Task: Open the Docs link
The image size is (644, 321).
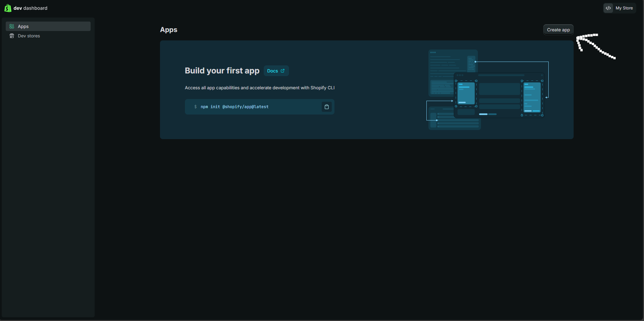Action: (272, 71)
